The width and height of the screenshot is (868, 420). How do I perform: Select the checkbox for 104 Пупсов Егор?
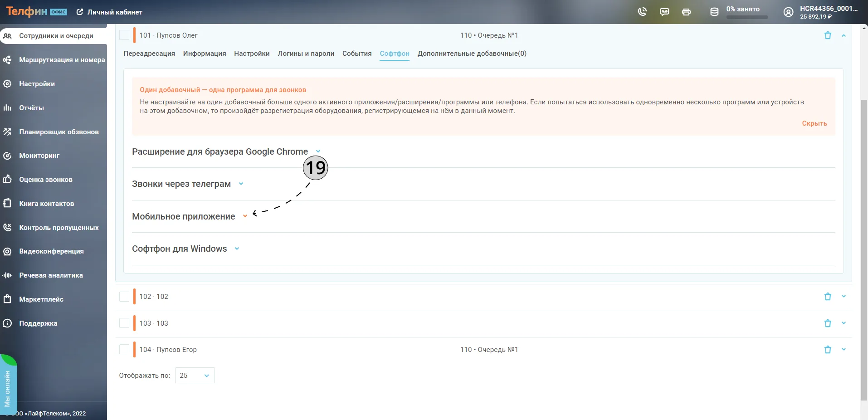(124, 350)
